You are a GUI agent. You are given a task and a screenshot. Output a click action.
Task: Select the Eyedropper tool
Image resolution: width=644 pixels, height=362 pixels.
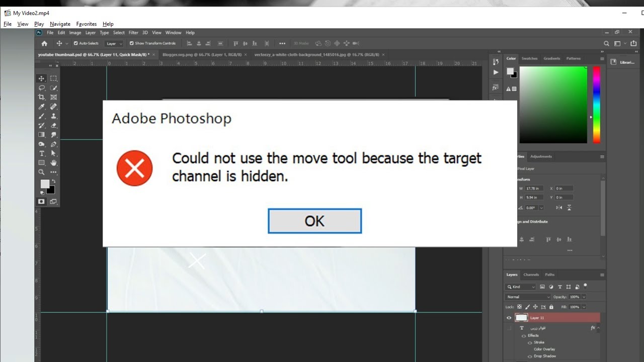[42, 106]
